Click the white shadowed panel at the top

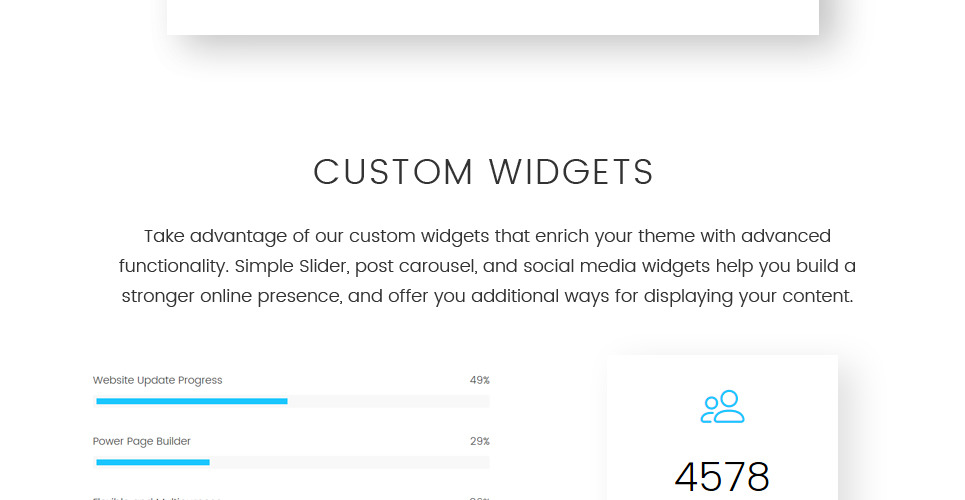[492, 16]
